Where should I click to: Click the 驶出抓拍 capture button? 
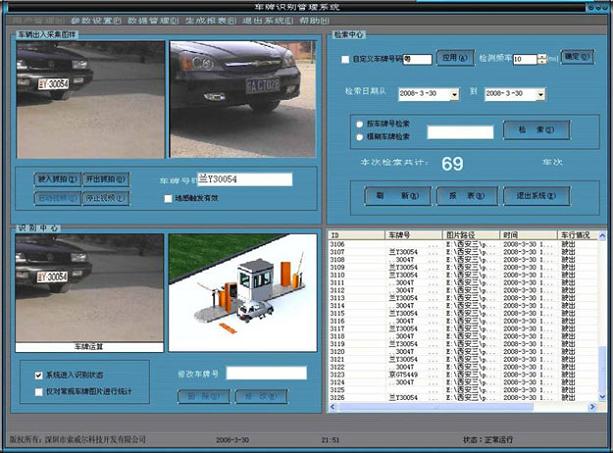point(106,181)
